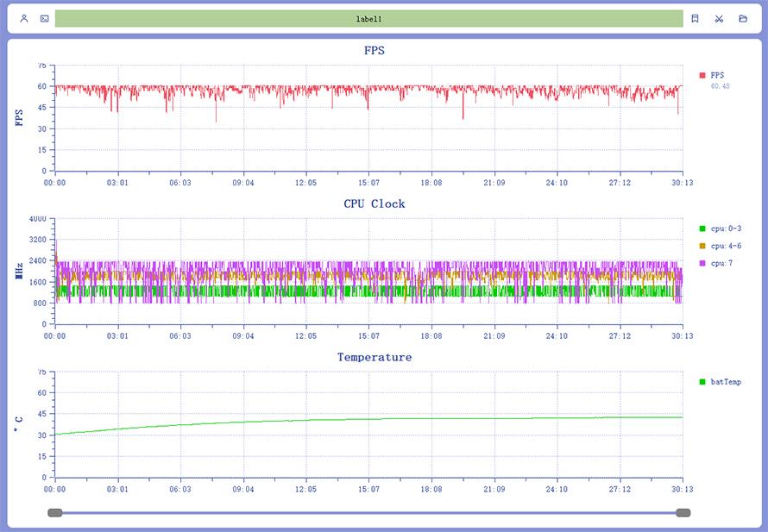768x532 pixels.
Task: Toggle the cpu:7 legend entry
Action: 721,263
